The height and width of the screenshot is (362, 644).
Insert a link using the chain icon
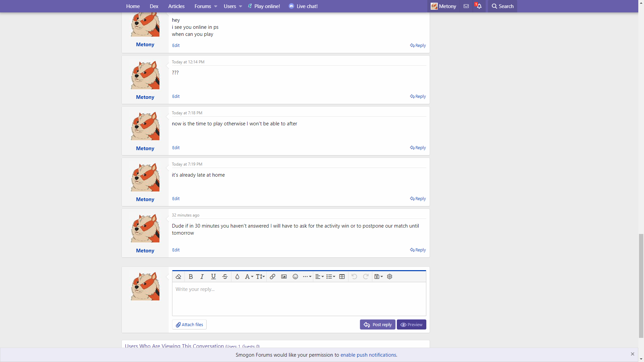tap(272, 277)
